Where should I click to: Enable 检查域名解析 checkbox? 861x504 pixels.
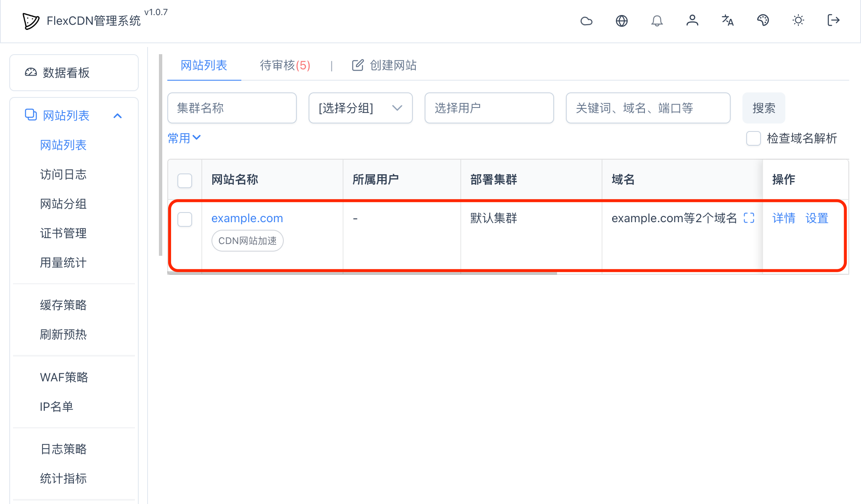pos(753,138)
